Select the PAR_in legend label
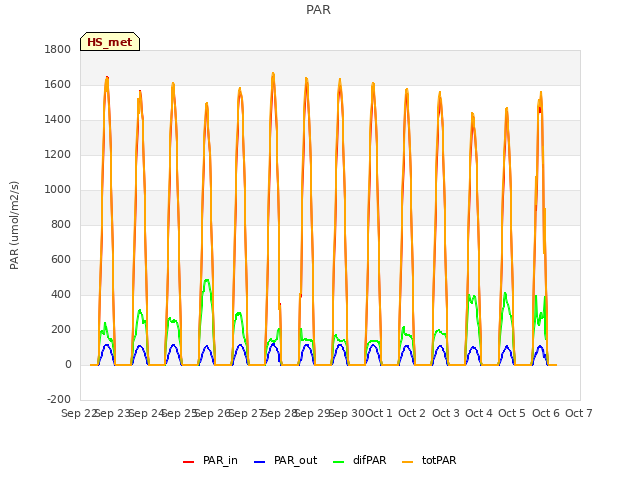Image resolution: width=640 pixels, height=480 pixels. 220,460
